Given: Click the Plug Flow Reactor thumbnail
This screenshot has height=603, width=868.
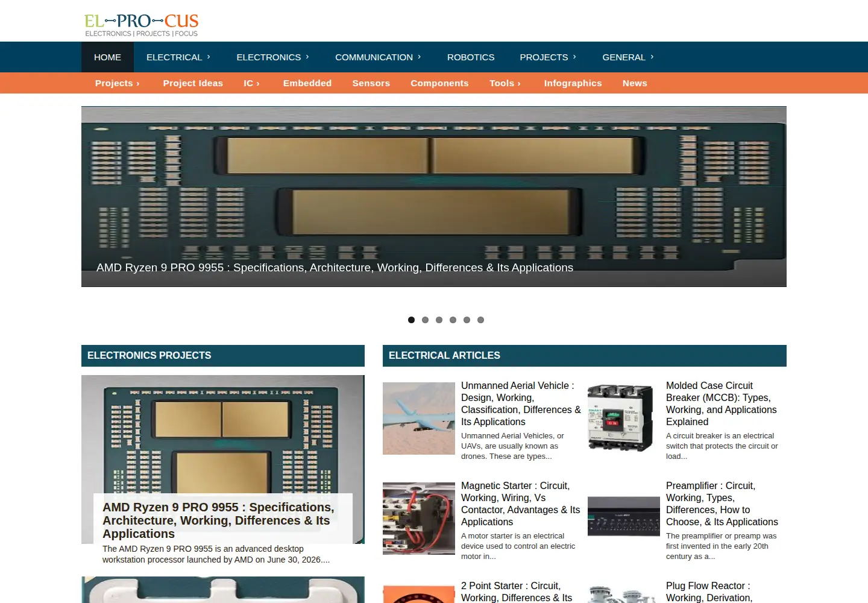Looking at the screenshot, I should click(x=624, y=593).
